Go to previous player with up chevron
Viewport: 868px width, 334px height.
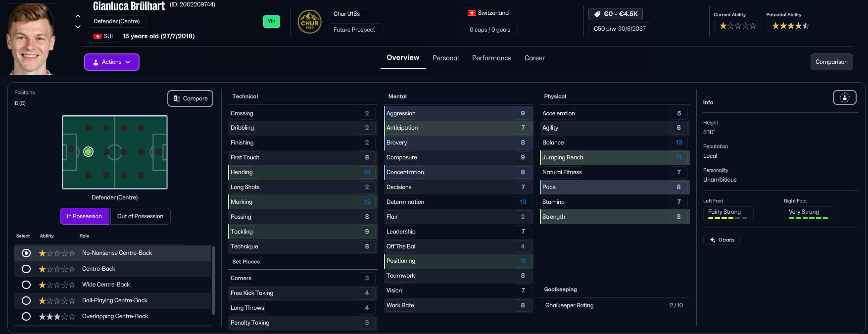78,16
